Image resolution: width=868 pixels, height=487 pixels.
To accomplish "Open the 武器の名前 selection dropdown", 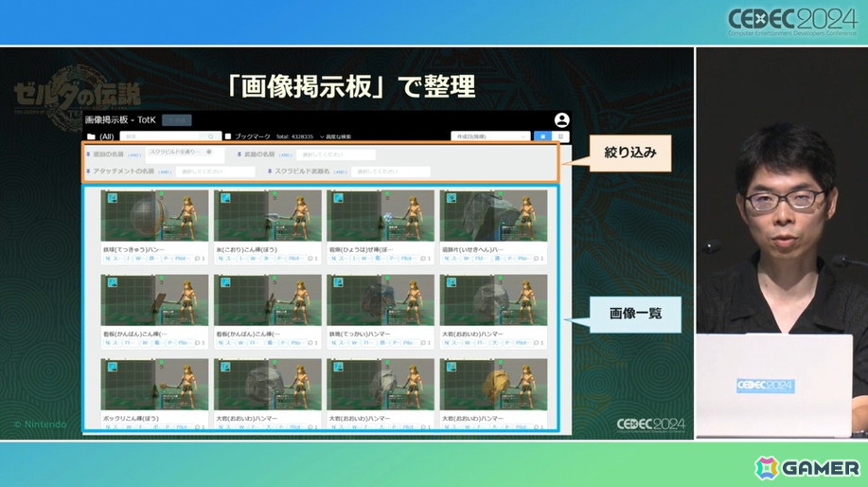I will point(335,155).
